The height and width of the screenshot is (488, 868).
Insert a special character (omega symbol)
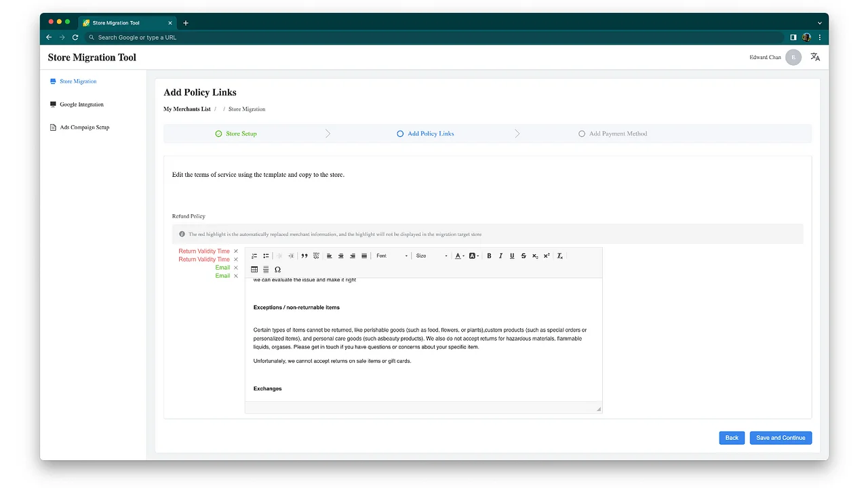pyautogui.click(x=277, y=269)
